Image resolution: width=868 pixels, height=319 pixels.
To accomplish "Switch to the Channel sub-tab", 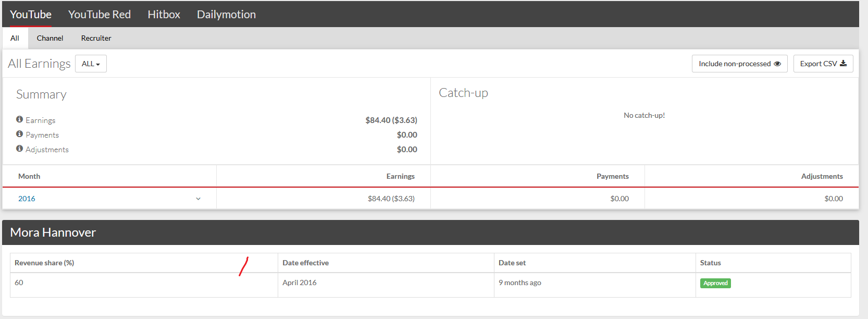I will pyautogui.click(x=50, y=38).
